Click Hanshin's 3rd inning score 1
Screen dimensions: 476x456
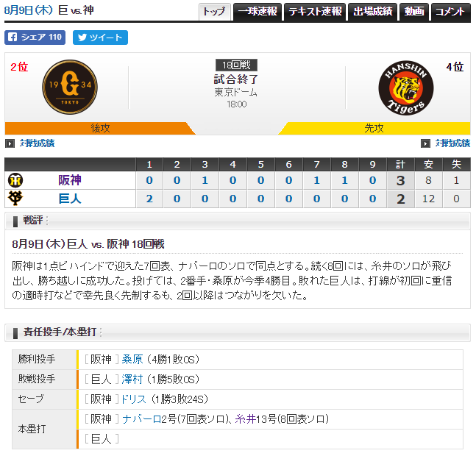205,180
